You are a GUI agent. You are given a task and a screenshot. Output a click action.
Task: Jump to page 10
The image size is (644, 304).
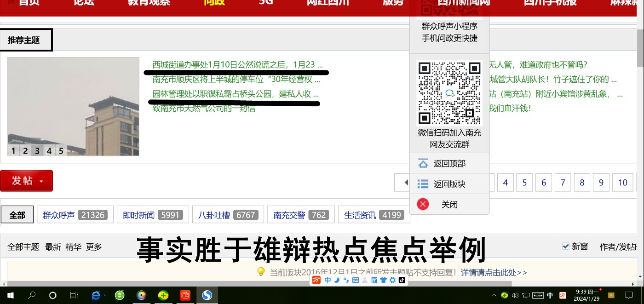[623, 183]
